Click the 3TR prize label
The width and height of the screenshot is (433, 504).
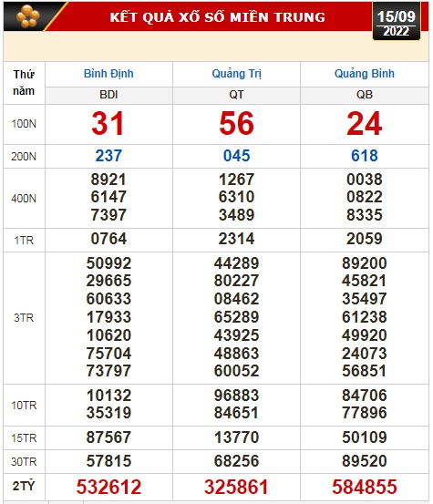coord(24,318)
